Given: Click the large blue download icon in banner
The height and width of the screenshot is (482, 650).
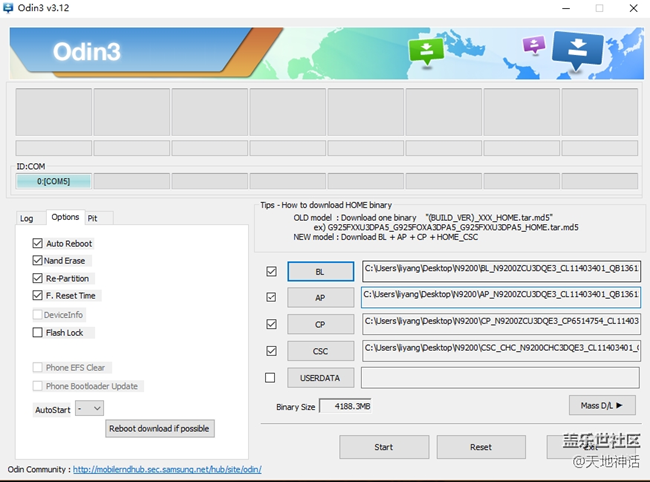Looking at the screenshot, I should [x=577, y=50].
